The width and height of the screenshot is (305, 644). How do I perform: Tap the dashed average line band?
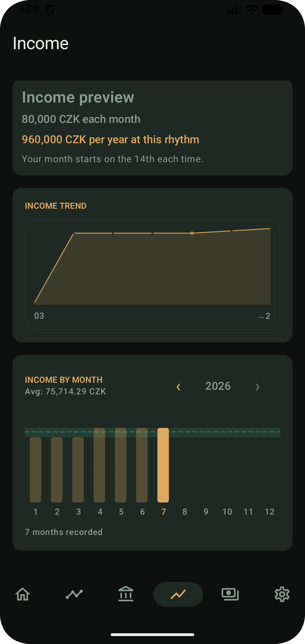coord(152,432)
